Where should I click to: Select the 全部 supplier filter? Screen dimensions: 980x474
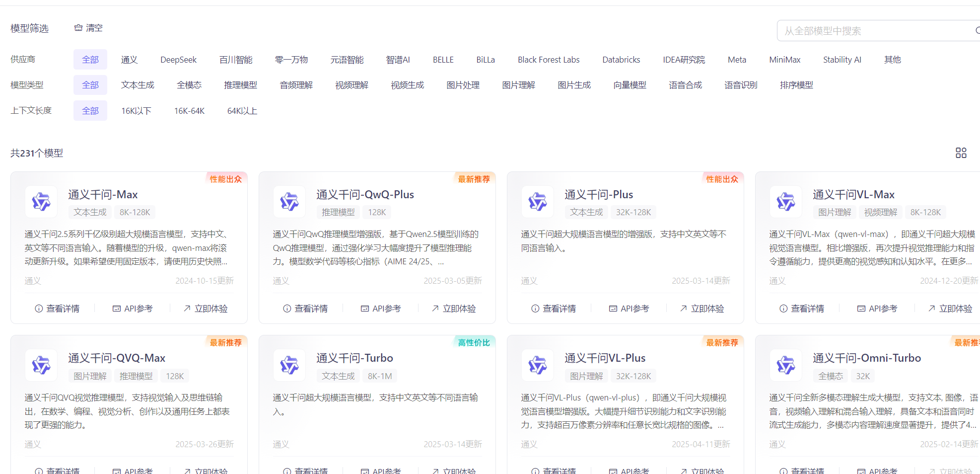[x=90, y=60]
